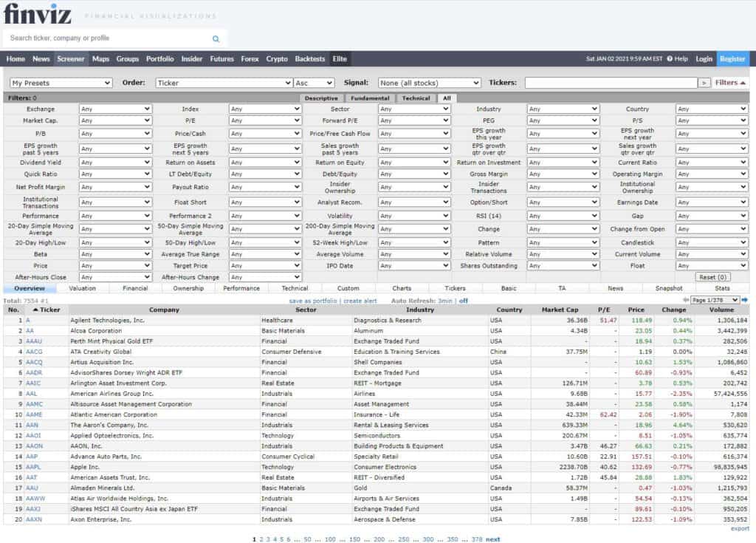Switch to the Descriptive filter tab
Screen dimensions: 756x543
321,98
